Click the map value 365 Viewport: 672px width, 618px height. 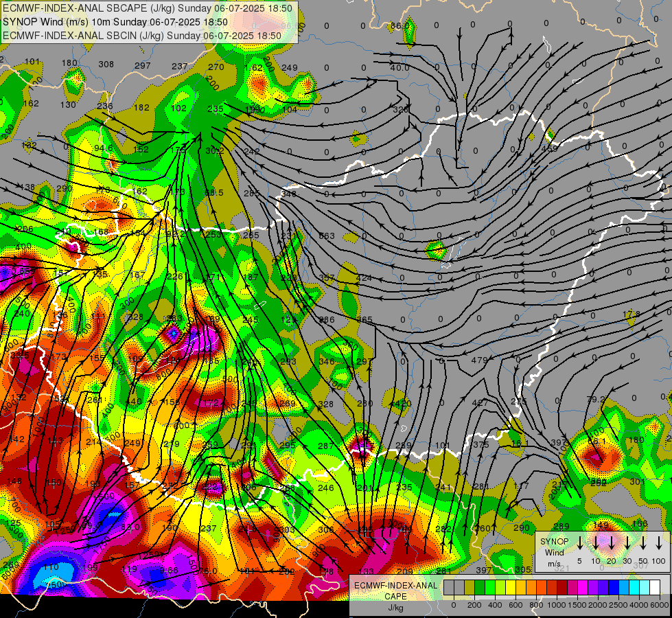[364, 320]
